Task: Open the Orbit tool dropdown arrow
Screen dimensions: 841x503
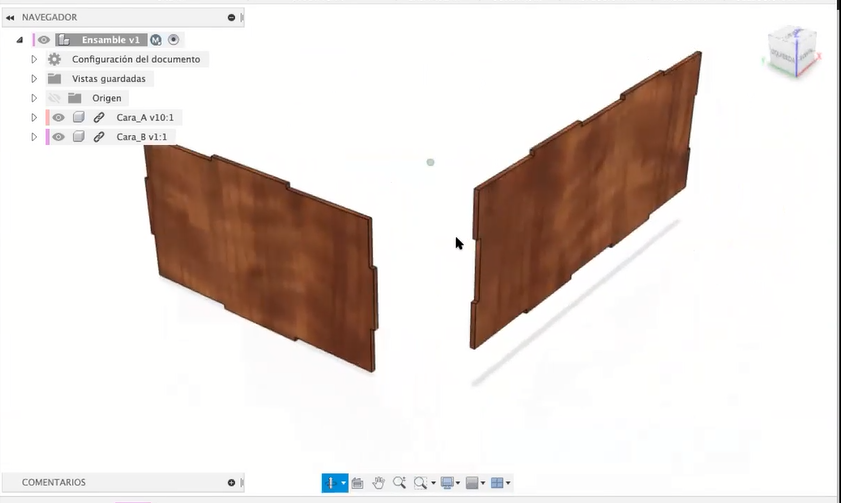Action: (x=343, y=483)
